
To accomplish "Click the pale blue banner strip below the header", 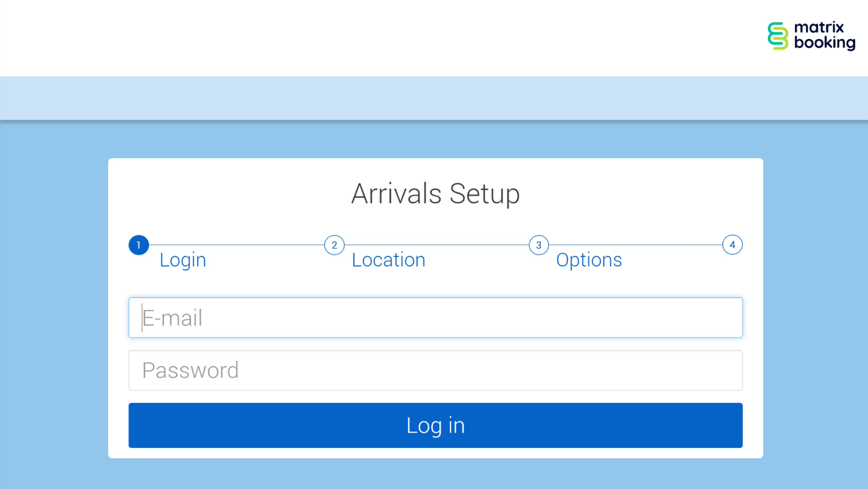I will [x=434, y=98].
